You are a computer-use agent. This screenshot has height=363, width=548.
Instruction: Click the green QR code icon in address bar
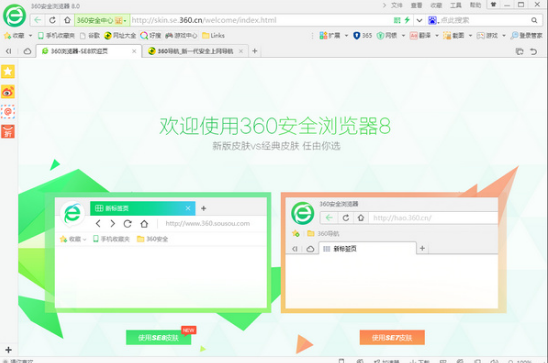[397, 20]
